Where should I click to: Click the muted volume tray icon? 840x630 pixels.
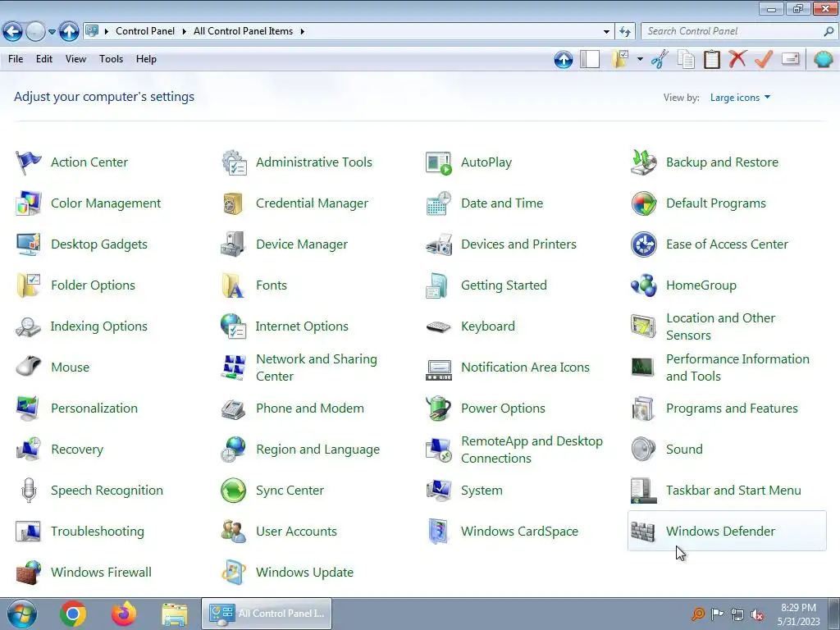coord(757,614)
